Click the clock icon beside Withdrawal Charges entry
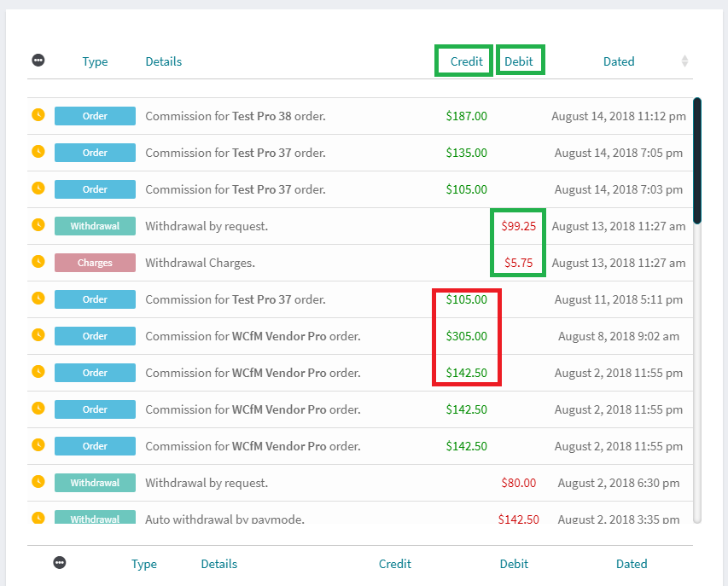 tap(38, 262)
